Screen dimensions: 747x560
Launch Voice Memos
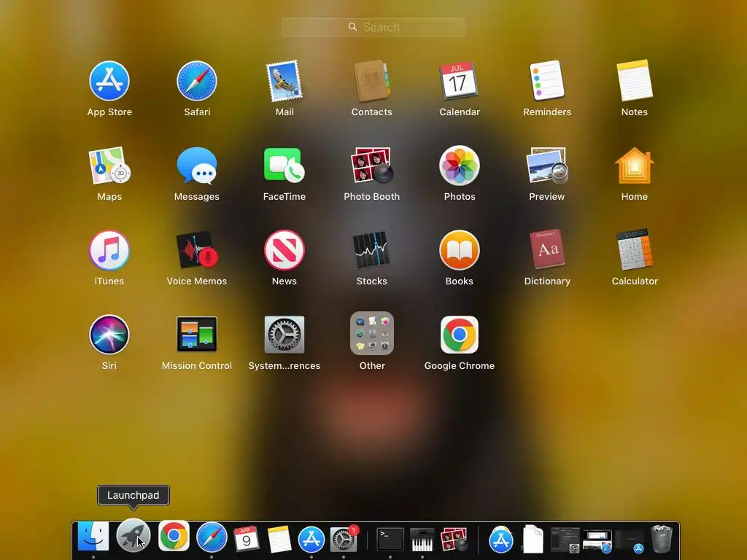[x=197, y=250]
